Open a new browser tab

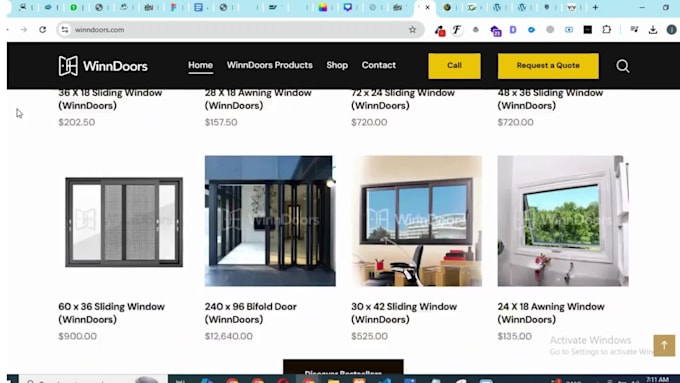click(x=595, y=7)
